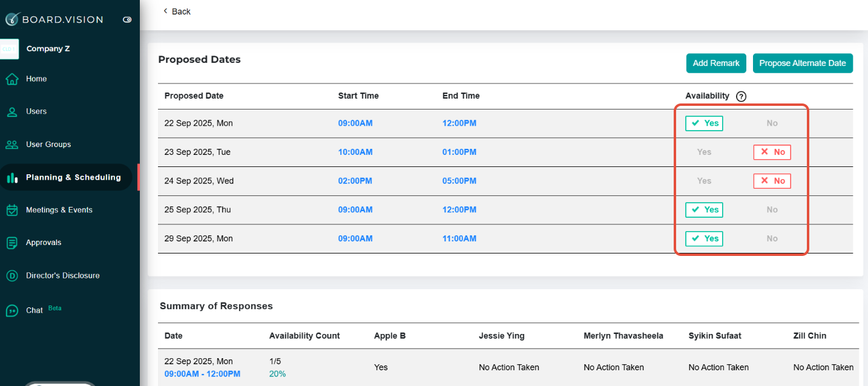Select No for 24 Sep 2025
868x386 pixels.
772,181
